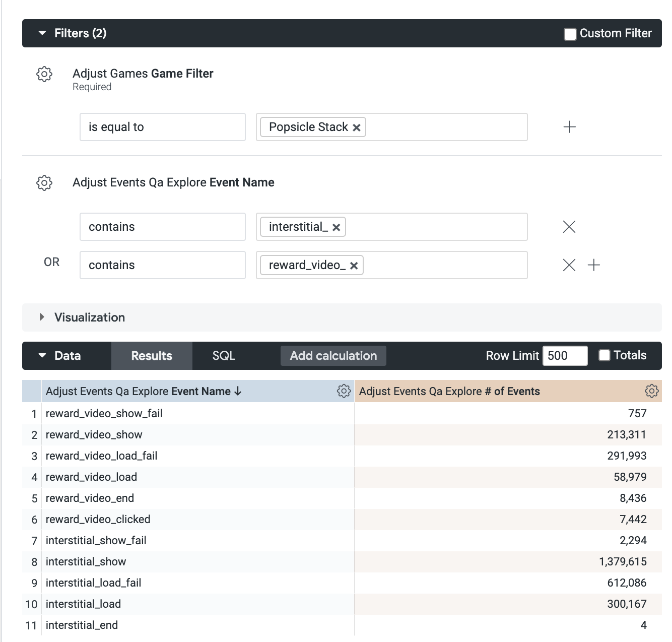The width and height of the screenshot is (672, 642).
Task: Open first 'contains' condition dropdown
Action: click(x=163, y=227)
